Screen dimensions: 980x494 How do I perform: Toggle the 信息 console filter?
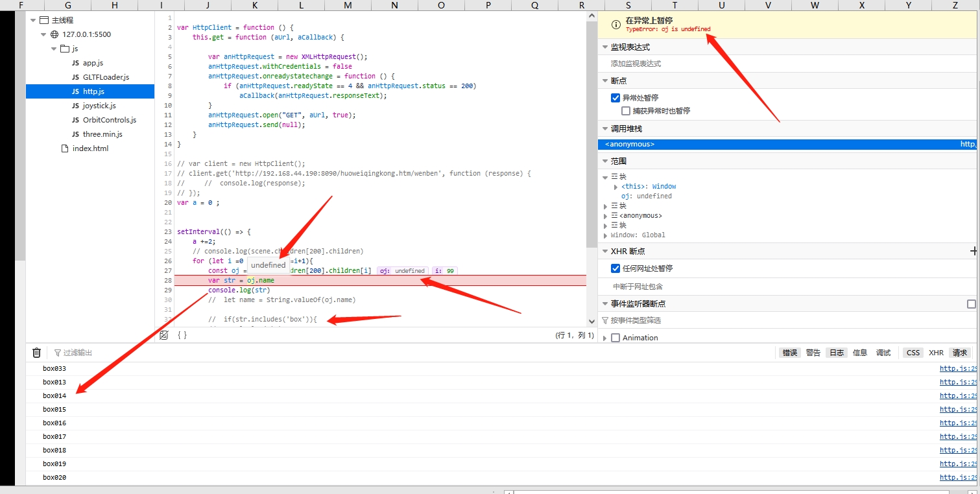click(x=860, y=353)
